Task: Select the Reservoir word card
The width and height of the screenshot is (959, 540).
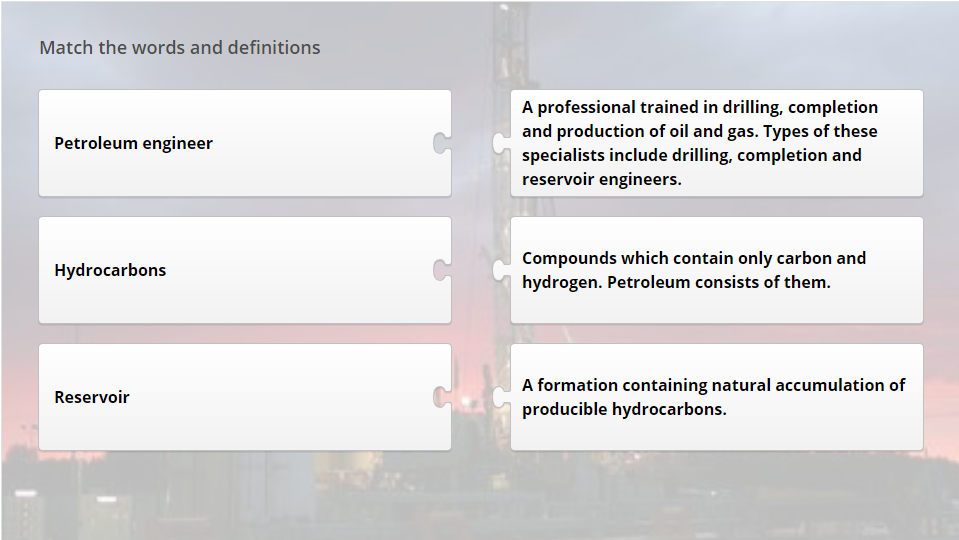Action: click(245, 397)
